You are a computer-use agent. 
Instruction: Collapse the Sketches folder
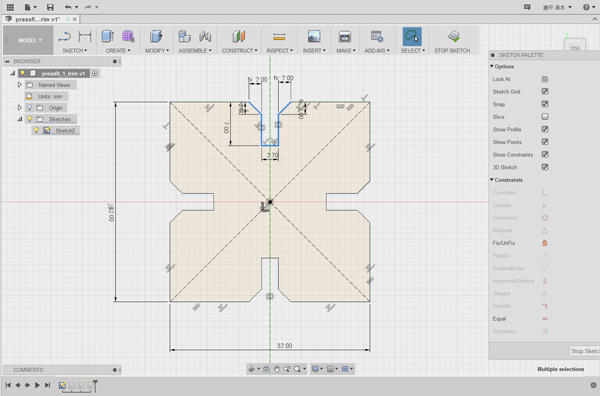coord(20,119)
